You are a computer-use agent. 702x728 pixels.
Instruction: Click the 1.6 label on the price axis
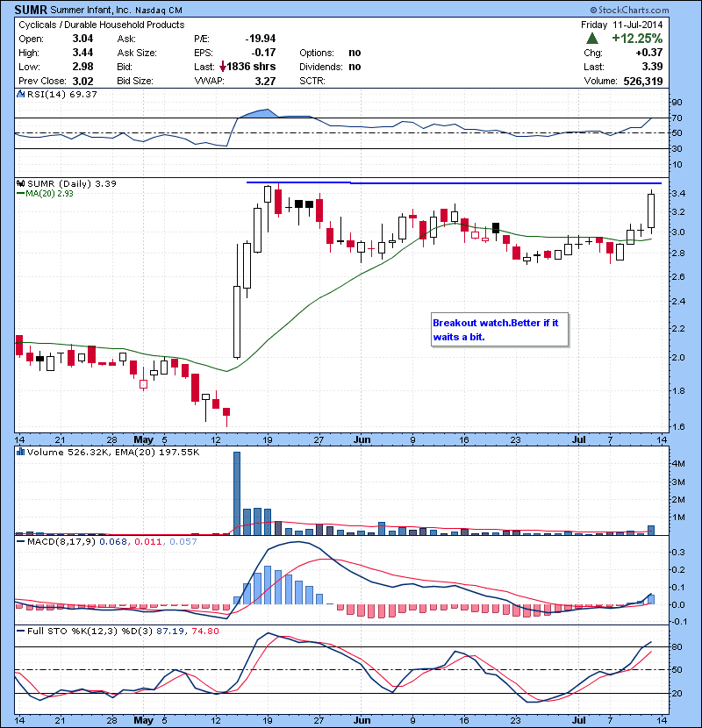click(679, 427)
